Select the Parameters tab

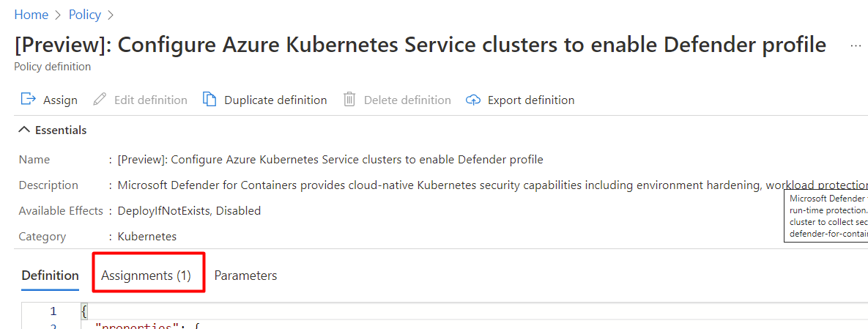click(x=245, y=276)
